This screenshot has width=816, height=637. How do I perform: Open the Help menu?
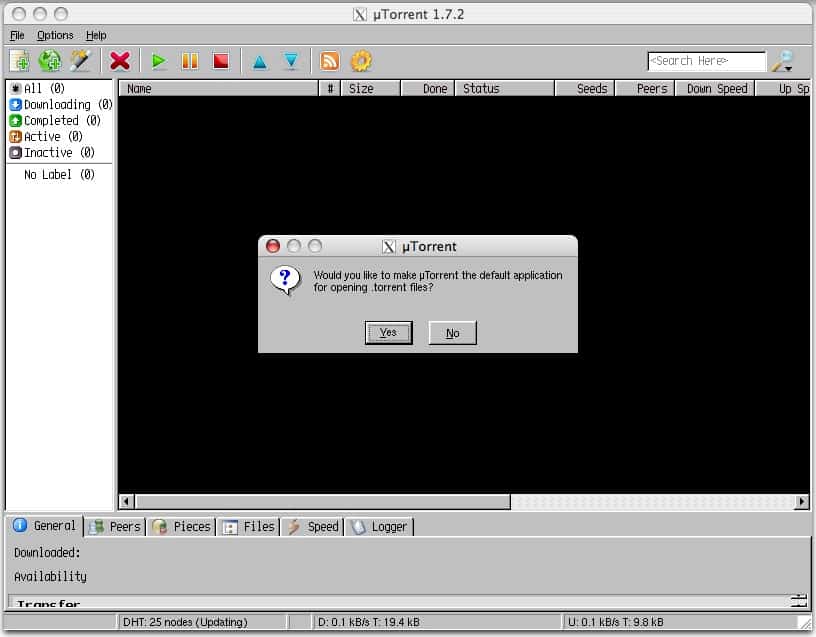(x=96, y=35)
